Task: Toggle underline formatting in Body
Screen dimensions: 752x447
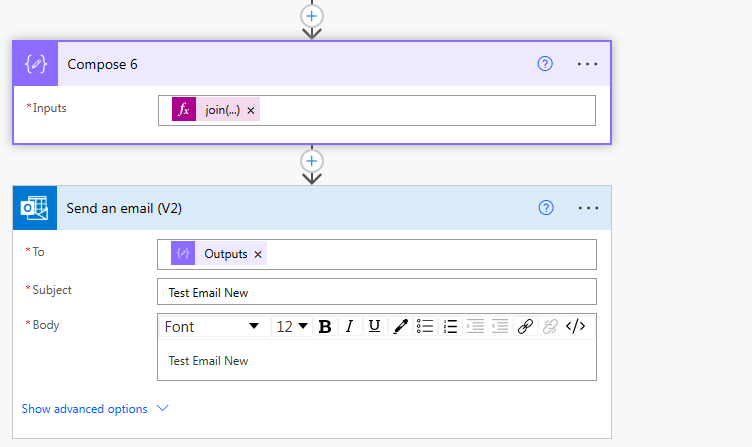Action: [375, 327]
